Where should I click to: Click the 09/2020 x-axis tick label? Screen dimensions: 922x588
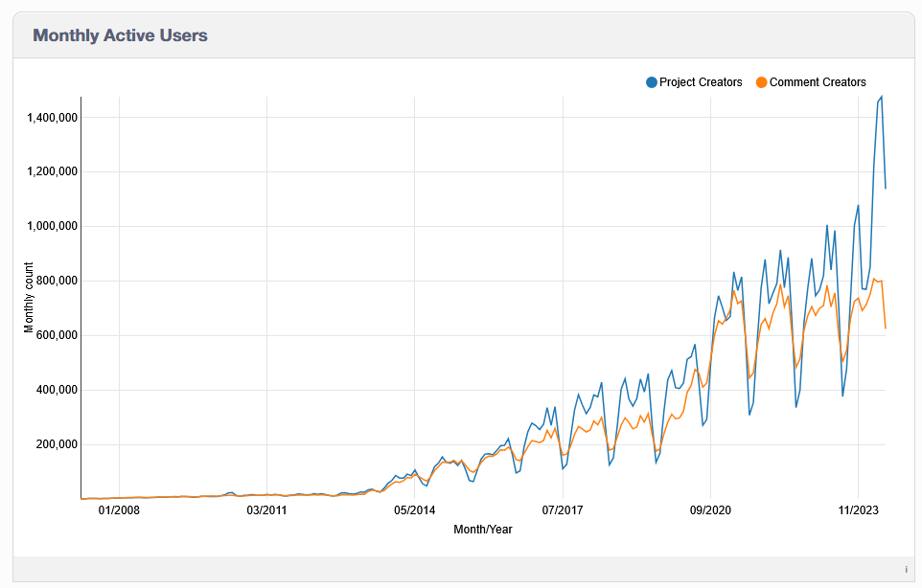pyautogui.click(x=709, y=510)
